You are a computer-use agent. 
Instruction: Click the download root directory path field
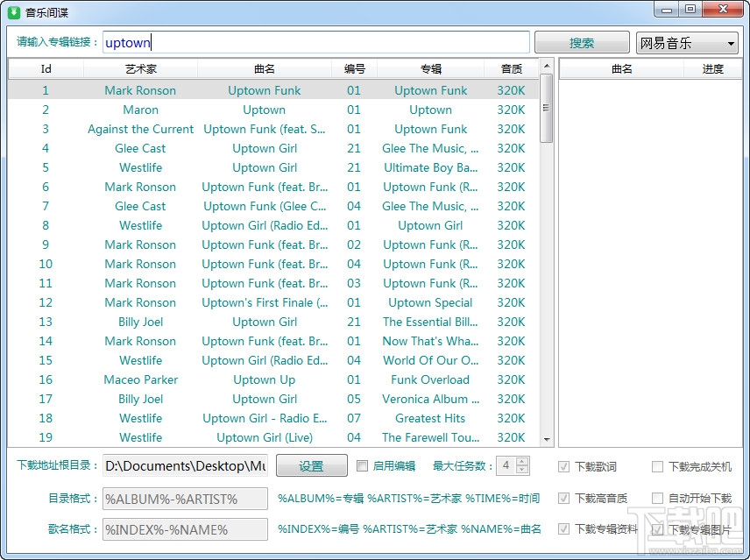pyautogui.click(x=185, y=465)
